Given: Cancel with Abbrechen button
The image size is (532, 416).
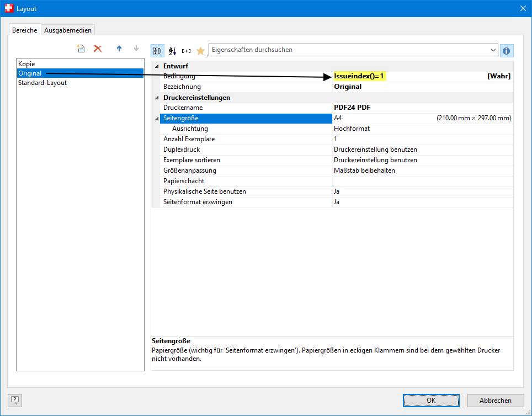Looking at the screenshot, I should tap(496, 401).
